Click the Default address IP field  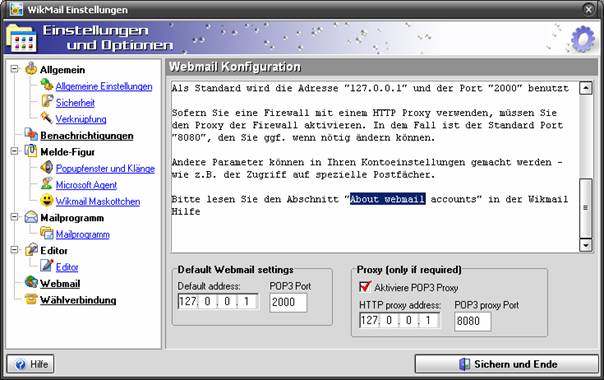click(x=218, y=301)
